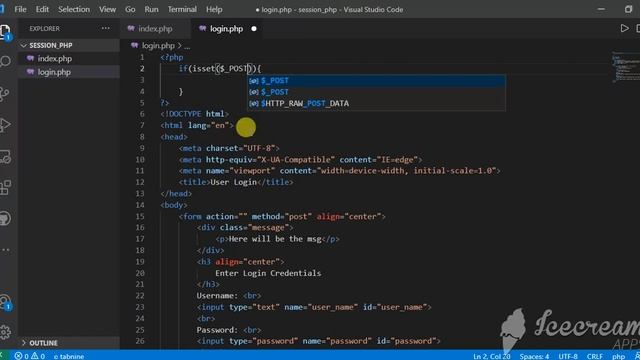Open the GitHub view in the activity bar
Screen dimensions: 640x360
tap(5, 218)
